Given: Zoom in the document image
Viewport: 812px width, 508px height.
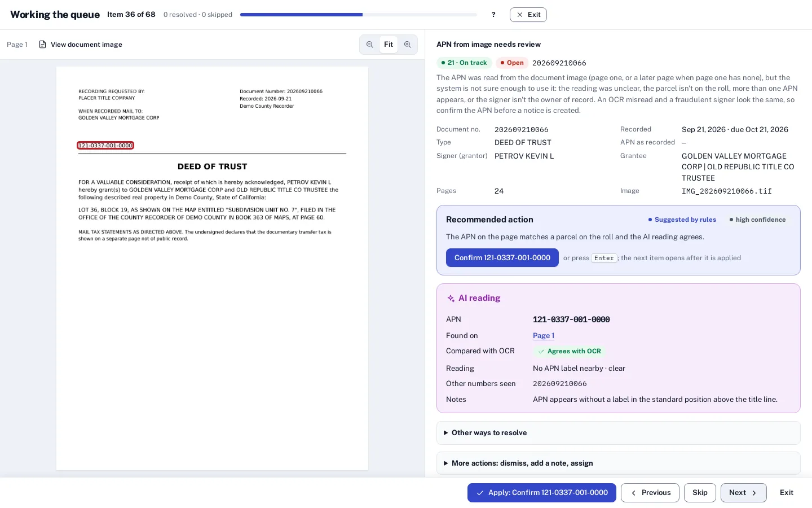Looking at the screenshot, I should point(408,45).
